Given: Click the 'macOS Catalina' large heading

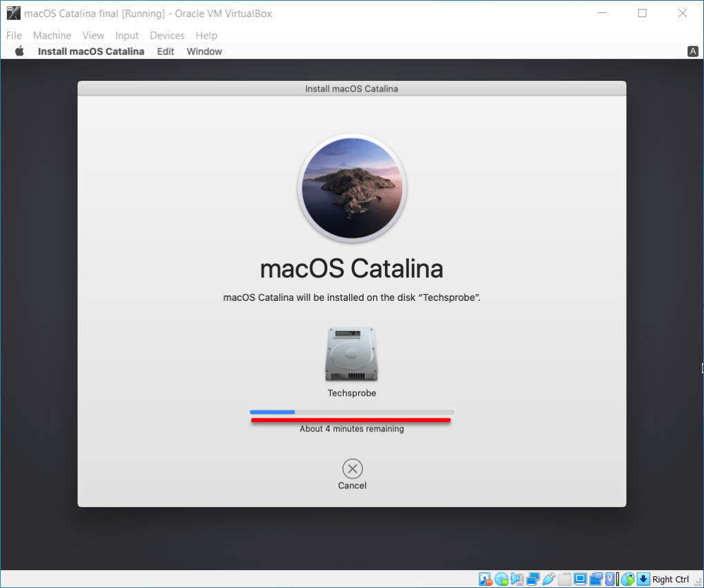Looking at the screenshot, I should click(x=351, y=268).
